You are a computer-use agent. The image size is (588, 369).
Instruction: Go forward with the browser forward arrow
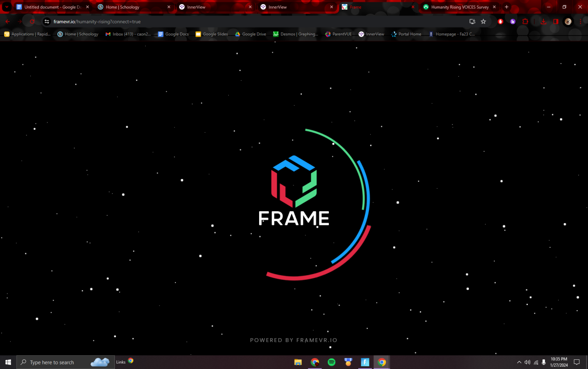pyautogui.click(x=20, y=22)
